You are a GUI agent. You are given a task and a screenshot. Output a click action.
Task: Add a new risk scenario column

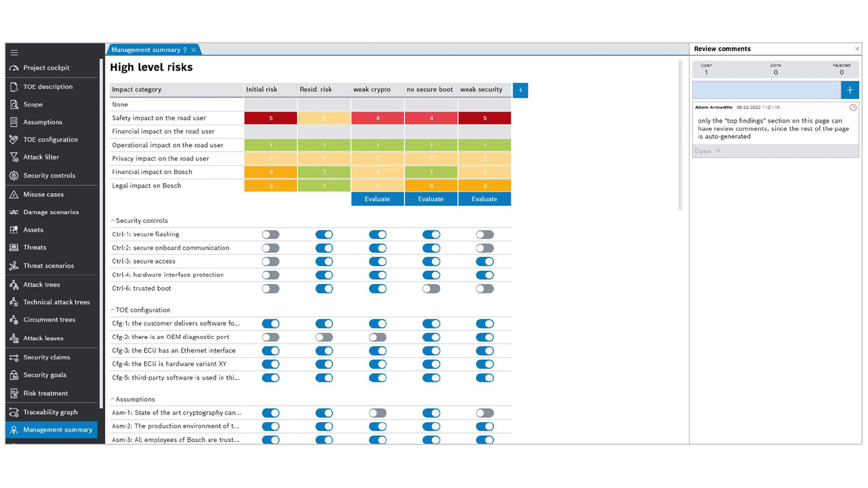[520, 90]
